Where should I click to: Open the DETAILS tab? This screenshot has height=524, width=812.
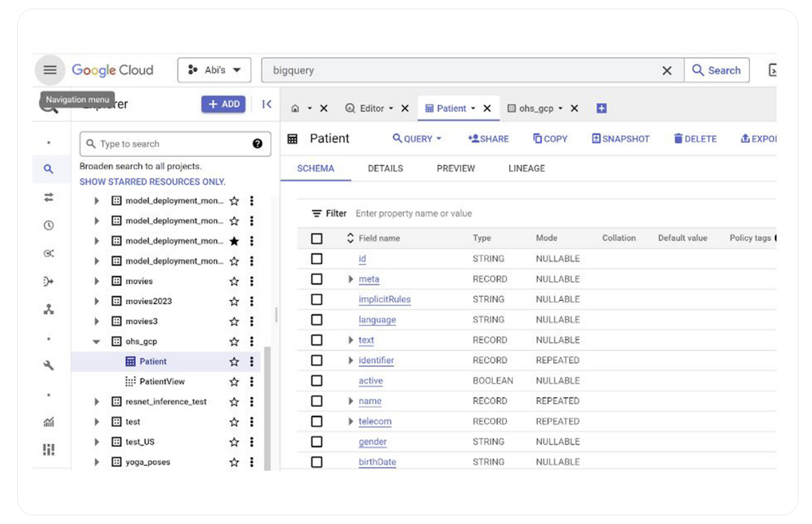click(385, 168)
